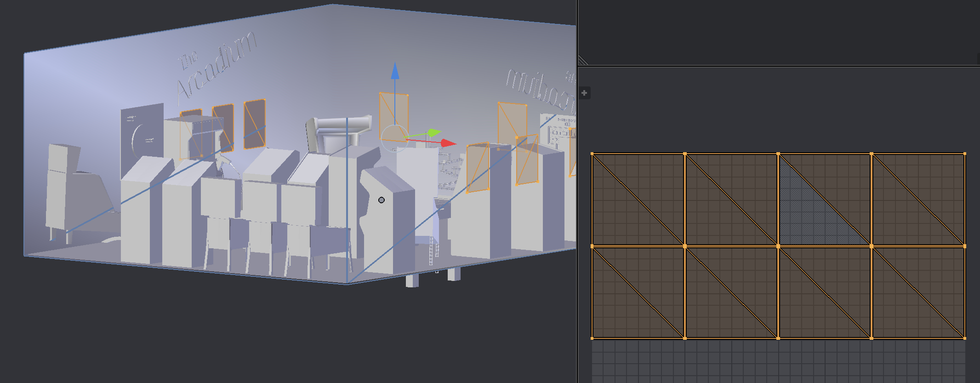Click the bottom-left corner vertex of the UV grid
This screenshot has height=383, width=980.
point(592,338)
